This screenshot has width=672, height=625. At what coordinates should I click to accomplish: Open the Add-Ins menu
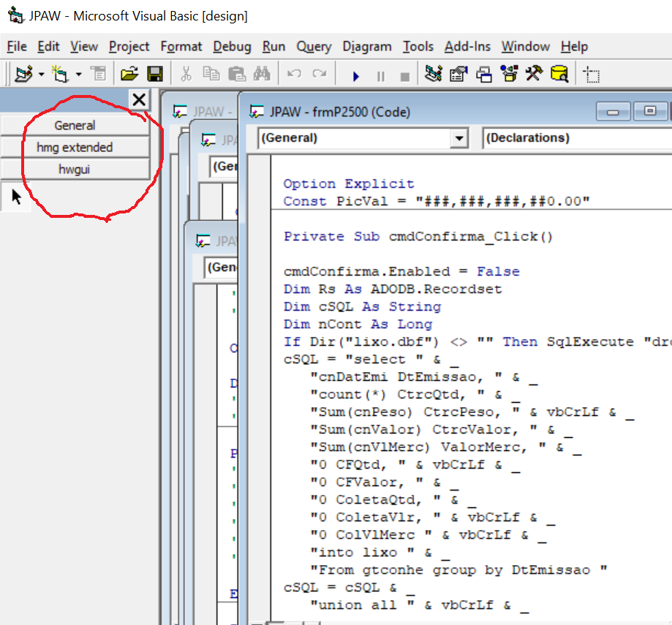pyautogui.click(x=467, y=46)
